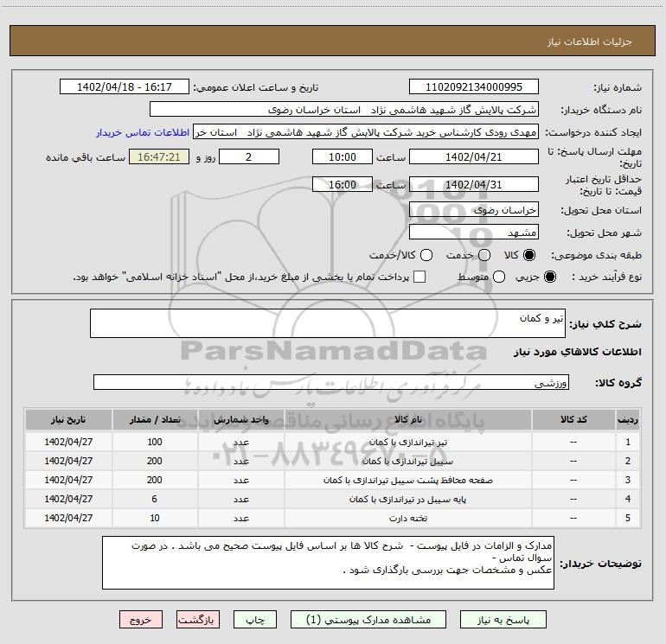Screen dimensions: 666x644
Task: Click the buyer notes text area
Action: point(328,563)
